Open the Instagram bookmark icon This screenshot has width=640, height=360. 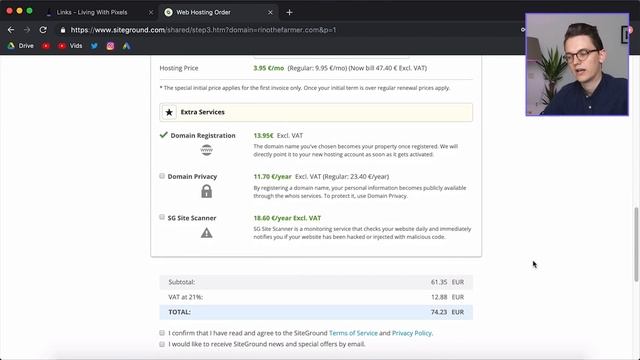[x=110, y=46]
